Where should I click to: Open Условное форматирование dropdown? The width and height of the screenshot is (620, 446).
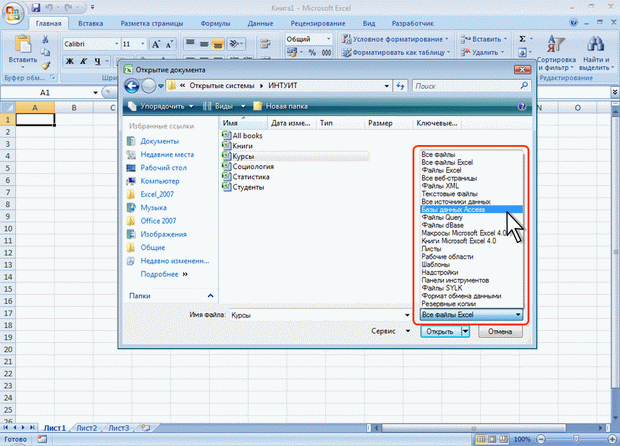pos(395,39)
